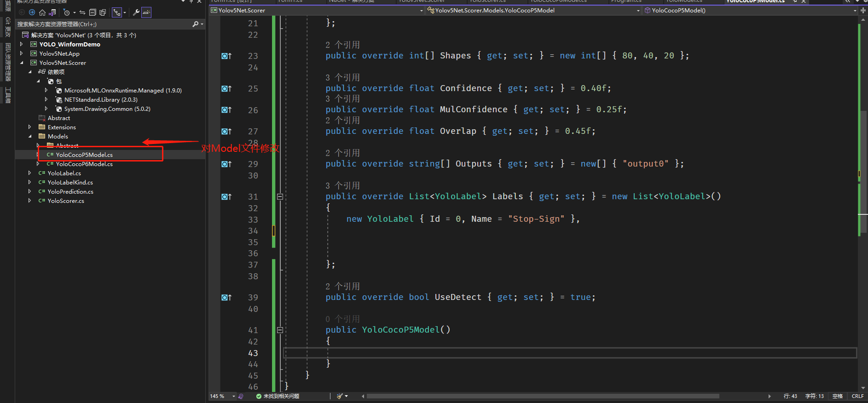Click the split editor icon at navigation bar end

tap(863, 10)
